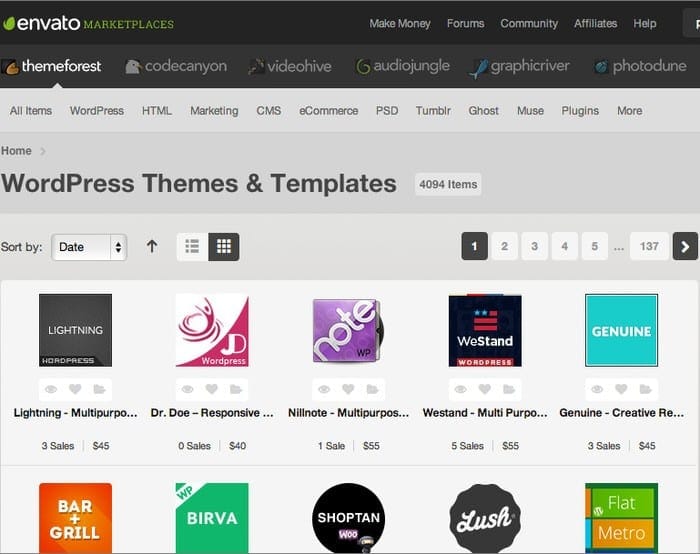Open the Forums link

(465, 24)
